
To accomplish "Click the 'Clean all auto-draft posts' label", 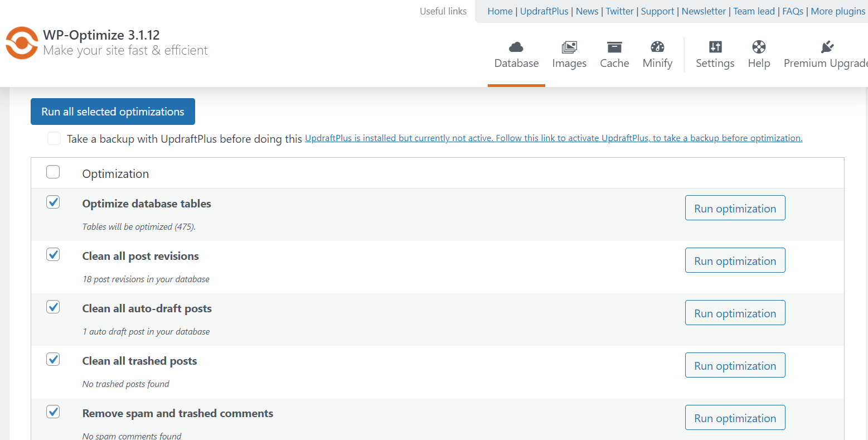I will (x=147, y=308).
